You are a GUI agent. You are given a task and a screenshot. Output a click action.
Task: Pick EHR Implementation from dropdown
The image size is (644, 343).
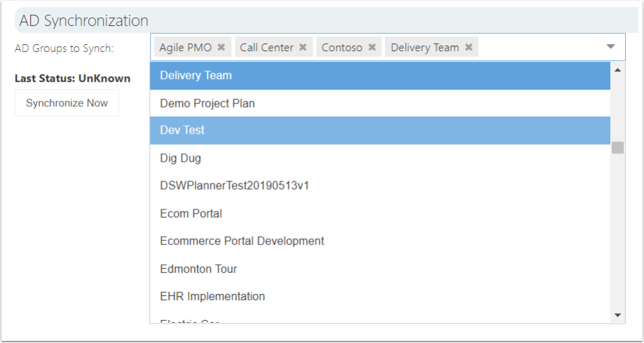tap(380, 296)
